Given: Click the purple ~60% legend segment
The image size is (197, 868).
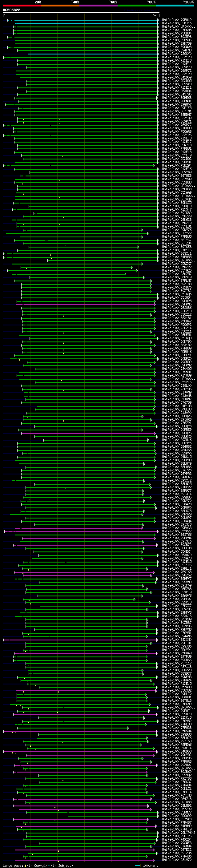Looking at the screenshot, I should click(x=99, y=6).
